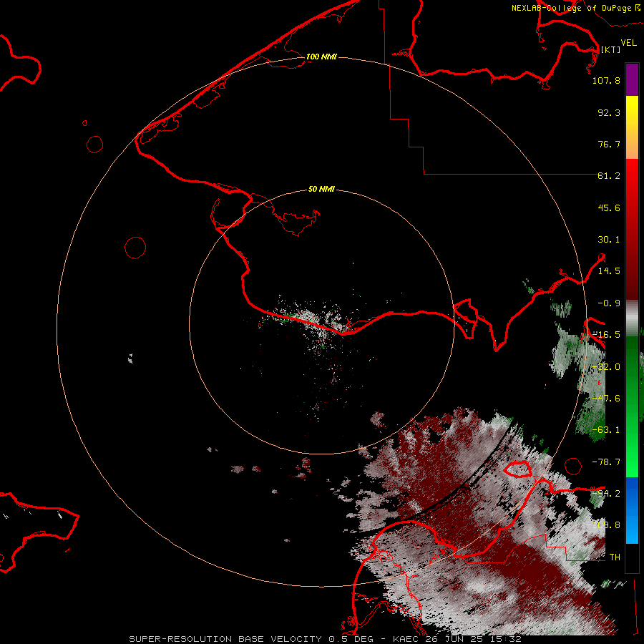Click the gray near-zero segment of color bar
Viewport: 644px width, 644px height.
[x=632, y=318]
